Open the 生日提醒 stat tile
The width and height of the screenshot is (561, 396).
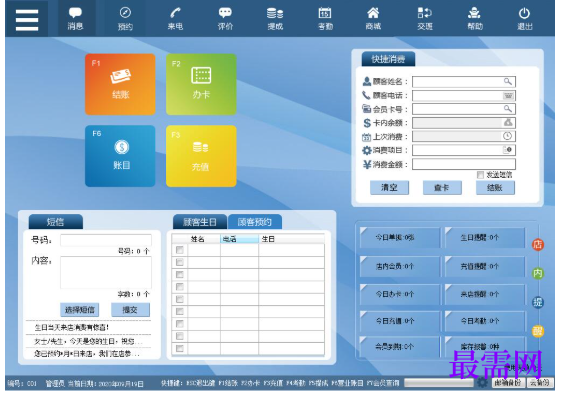(x=484, y=237)
